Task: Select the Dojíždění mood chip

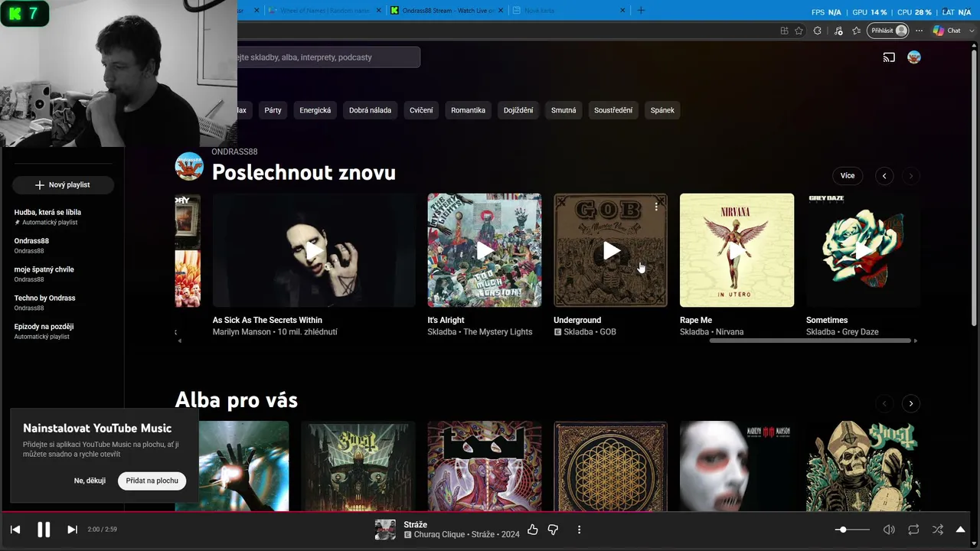Action: (x=518, y=110)
